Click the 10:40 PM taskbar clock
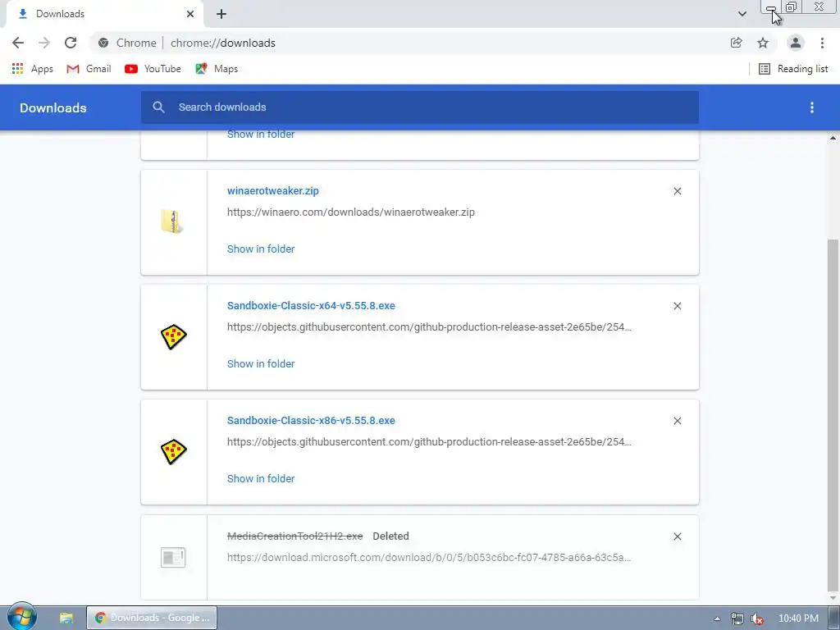 tap(798, 619)
